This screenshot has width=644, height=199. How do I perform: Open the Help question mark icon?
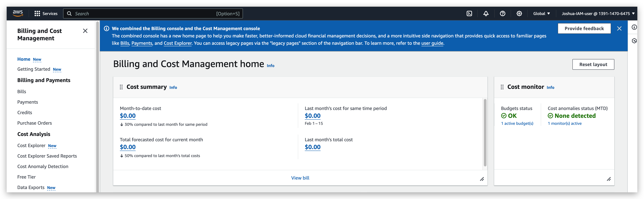502,13
